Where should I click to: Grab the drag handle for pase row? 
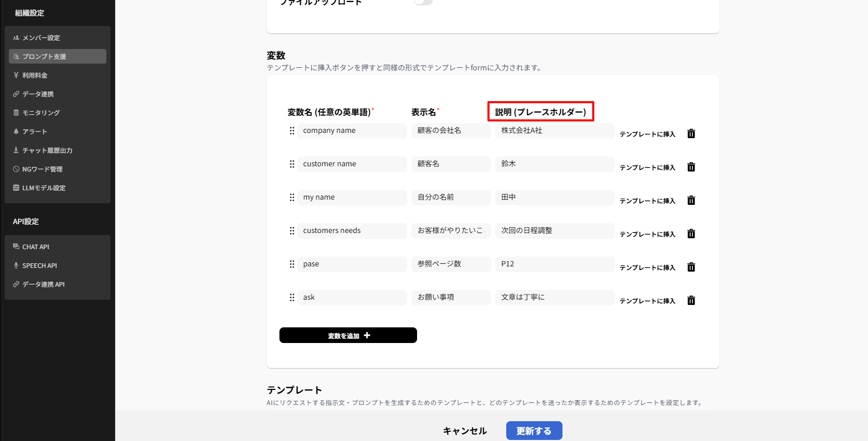[x=292, y=264]
